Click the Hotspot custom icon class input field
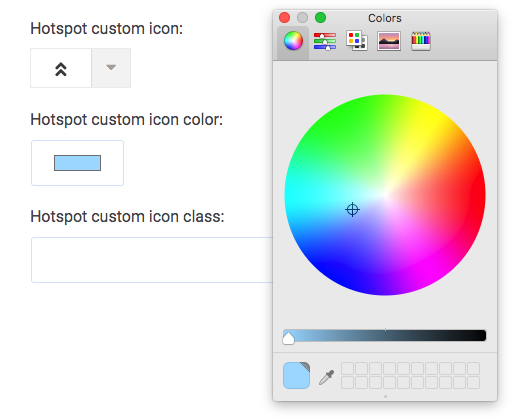 click(x=152, y=260)
